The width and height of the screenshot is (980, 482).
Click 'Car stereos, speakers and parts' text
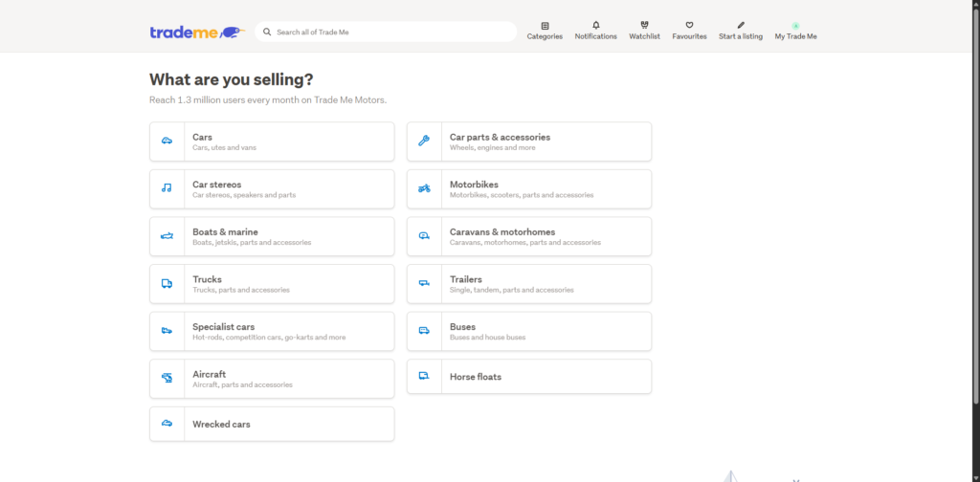pos(244,195)
